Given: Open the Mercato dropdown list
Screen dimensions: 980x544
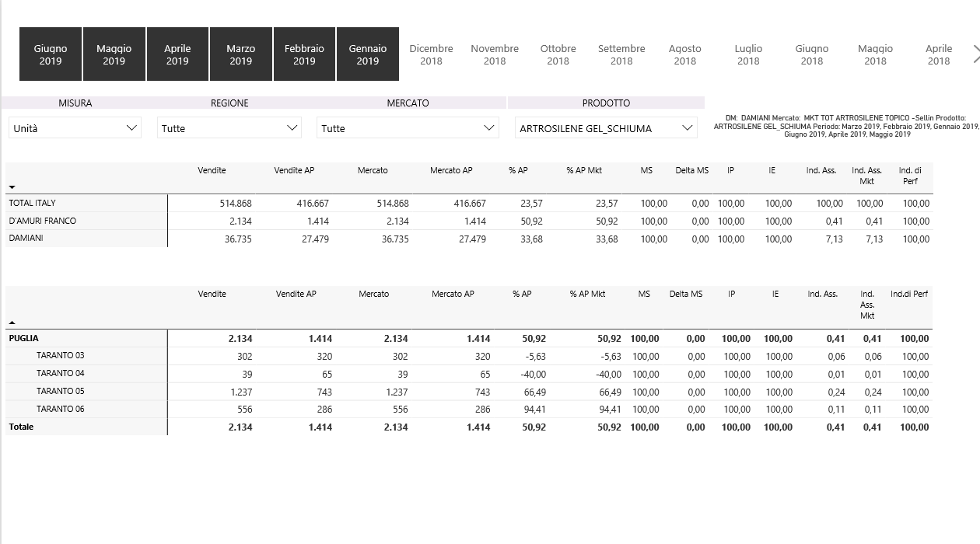Looking at the screenshot, I should tap(408, 129).
